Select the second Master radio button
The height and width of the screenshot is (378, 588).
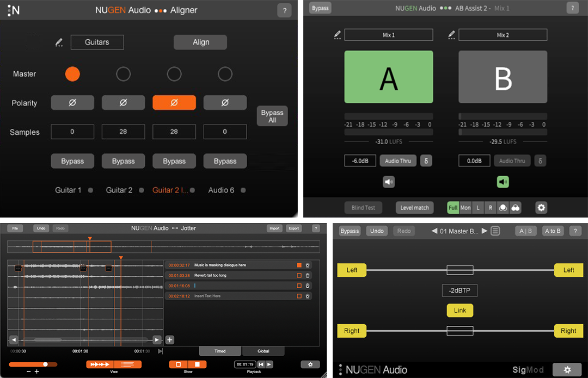pyautogui.click(x=124, y=74)
